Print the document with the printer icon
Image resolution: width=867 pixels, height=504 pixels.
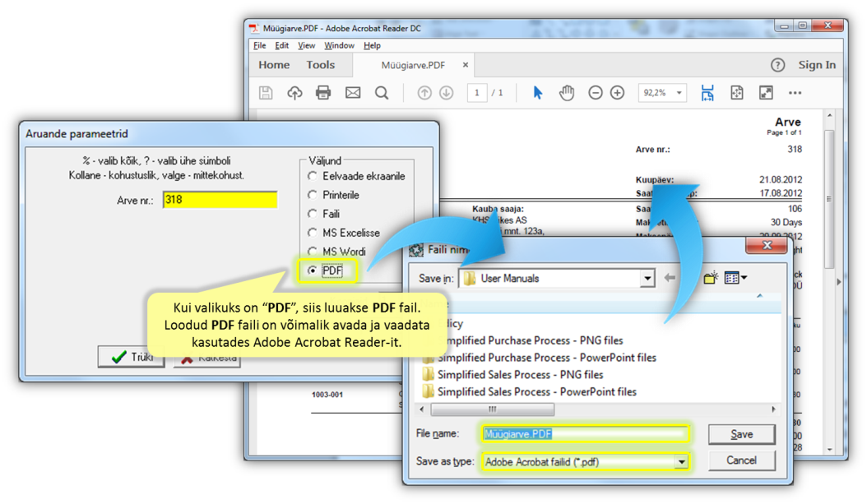click(323, 93)
